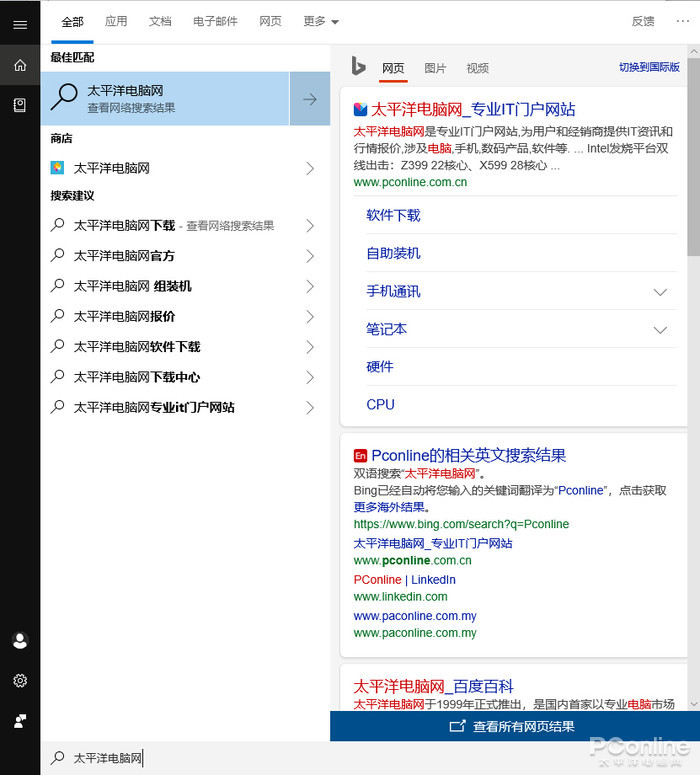The height and width of the screenshot is (775, 700).
Task: Expand chevron for 太平洋电脑网报价 suggestion
Action: point(310,316)
